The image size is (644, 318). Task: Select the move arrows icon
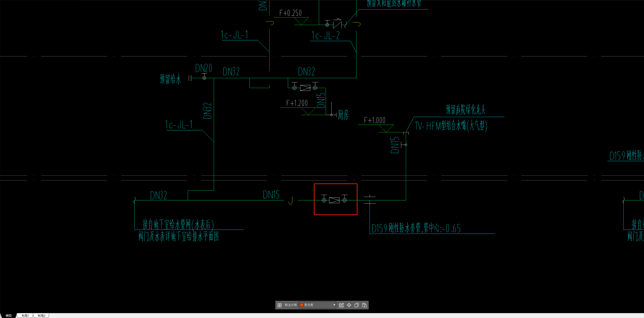pyautogui.click(x=349, y=305)
